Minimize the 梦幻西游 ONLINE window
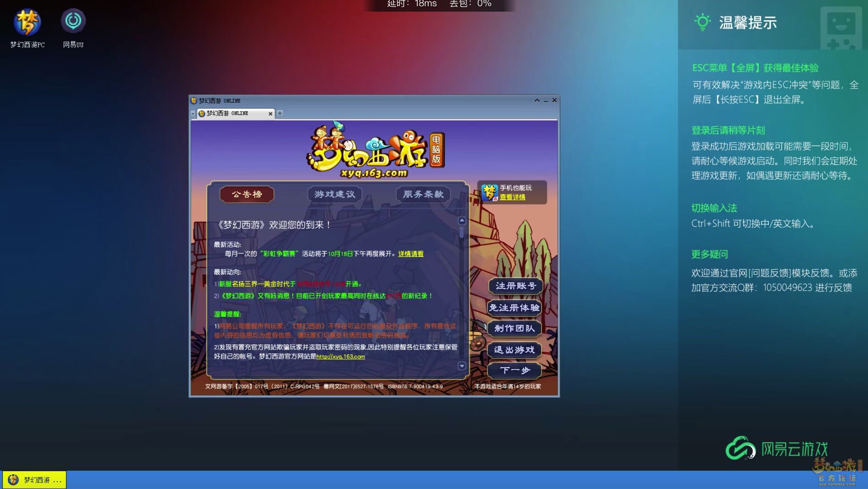 [x=546, y=101]
